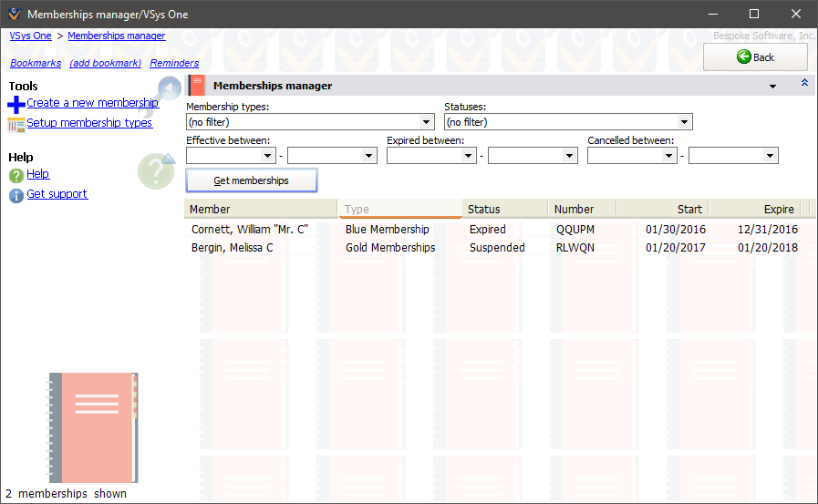The width and height of the screenshot is (818, 504).
Task: Click the blue info Get support icon
Action: pos(16,195)
